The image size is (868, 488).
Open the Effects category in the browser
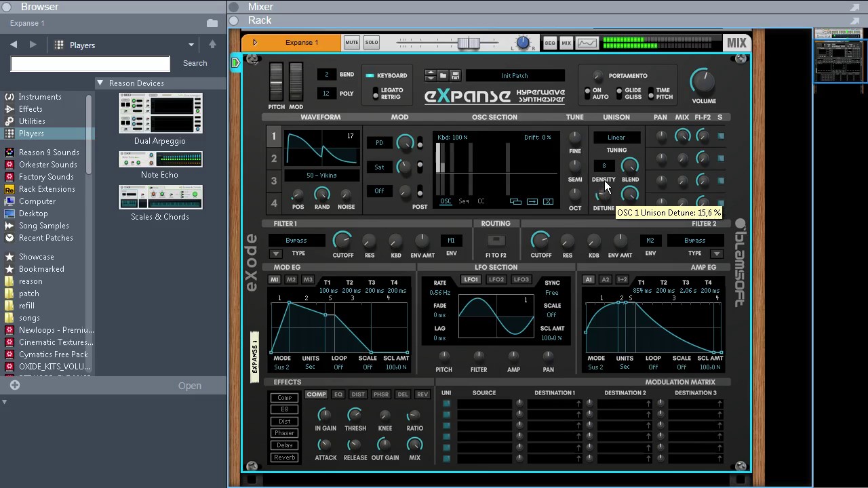pos(31,109)
